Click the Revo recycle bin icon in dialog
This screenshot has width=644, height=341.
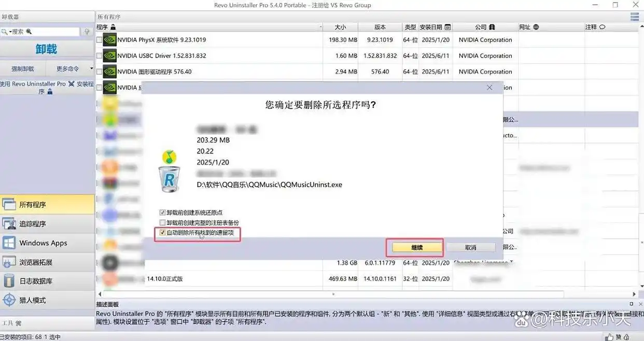pyautogui.click(x=170, y=179)
